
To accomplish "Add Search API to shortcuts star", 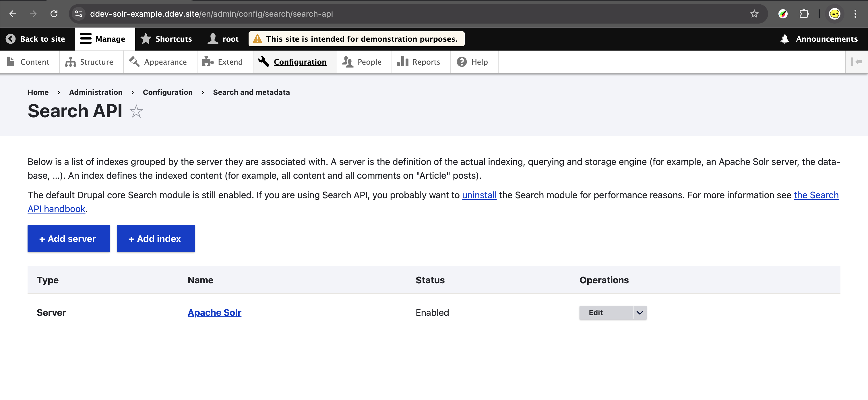I will tap(136, 111).
